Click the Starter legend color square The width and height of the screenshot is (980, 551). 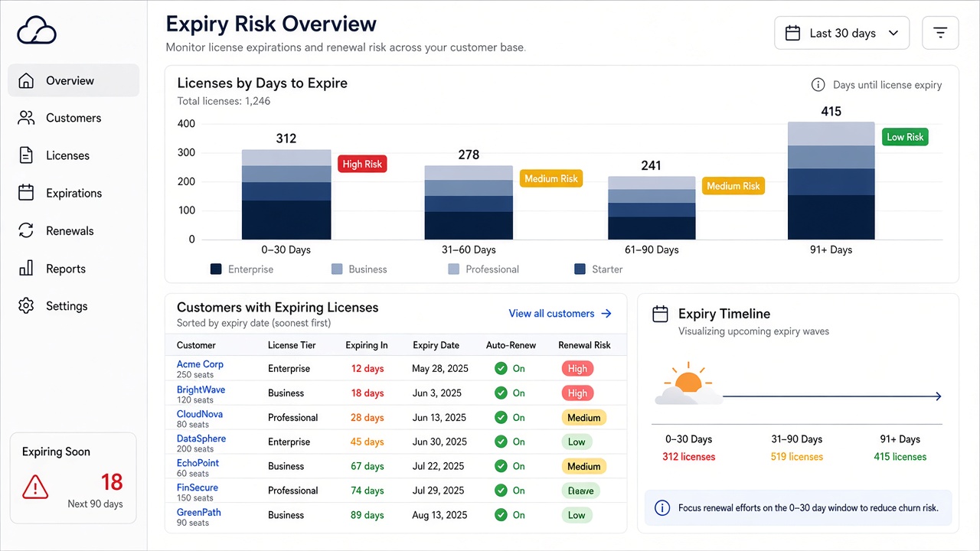[580, 269]
